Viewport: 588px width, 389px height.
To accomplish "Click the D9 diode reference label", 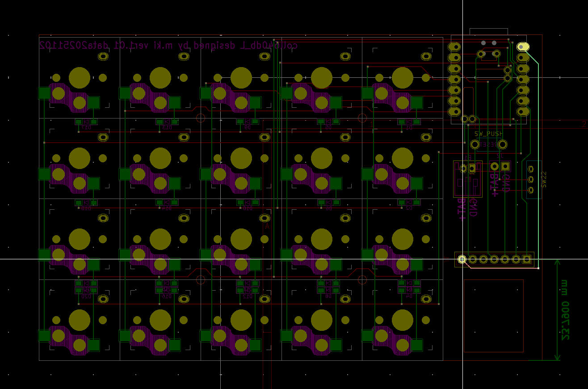I will coord(247,127).
